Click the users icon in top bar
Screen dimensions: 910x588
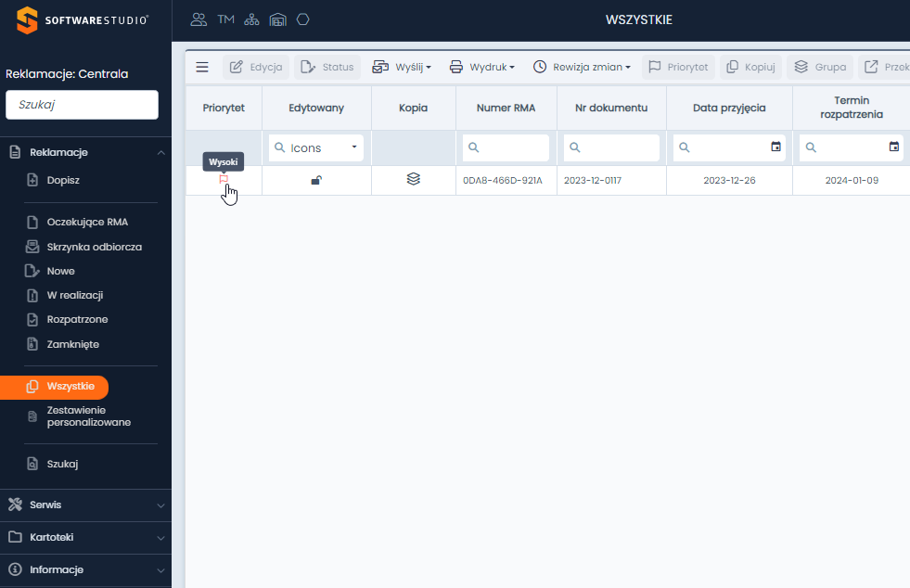click(199, 19)
